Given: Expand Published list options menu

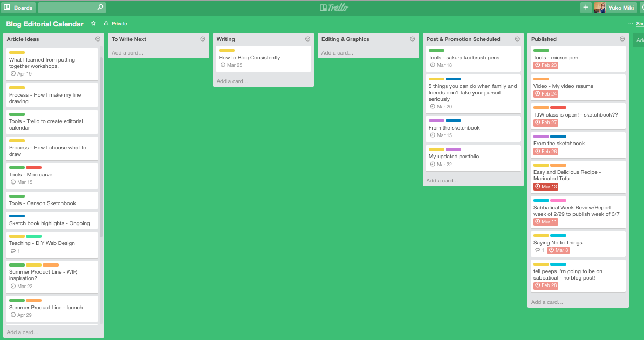Looking at the screenshot, I should pos(622,39).
